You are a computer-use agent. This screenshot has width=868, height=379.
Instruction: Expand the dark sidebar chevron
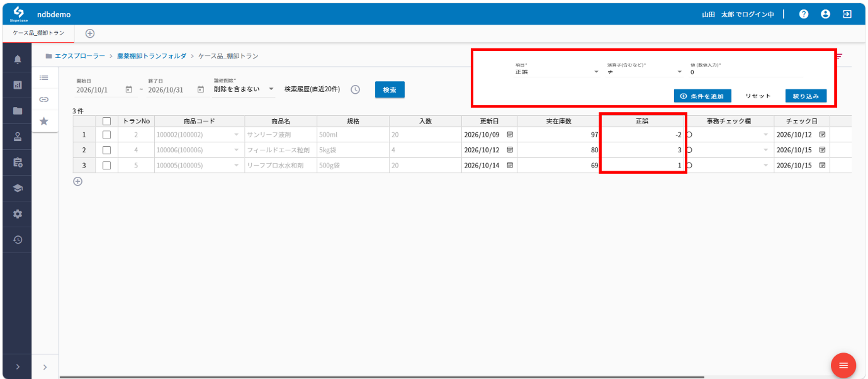click(18, 367)
